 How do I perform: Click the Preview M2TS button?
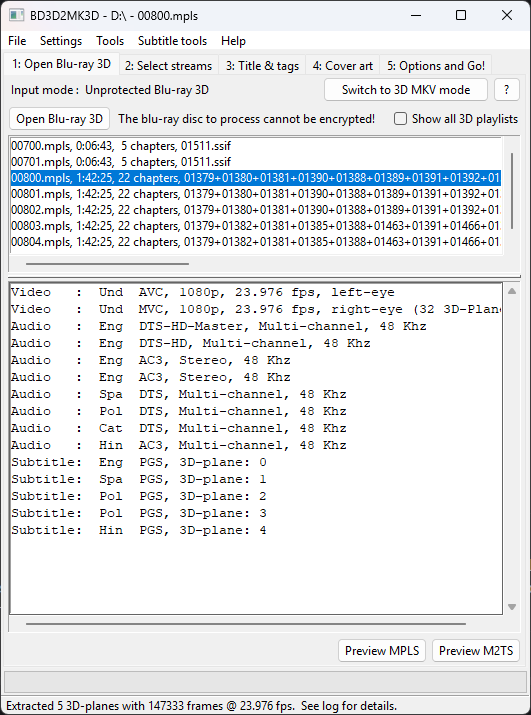point(476,651)
